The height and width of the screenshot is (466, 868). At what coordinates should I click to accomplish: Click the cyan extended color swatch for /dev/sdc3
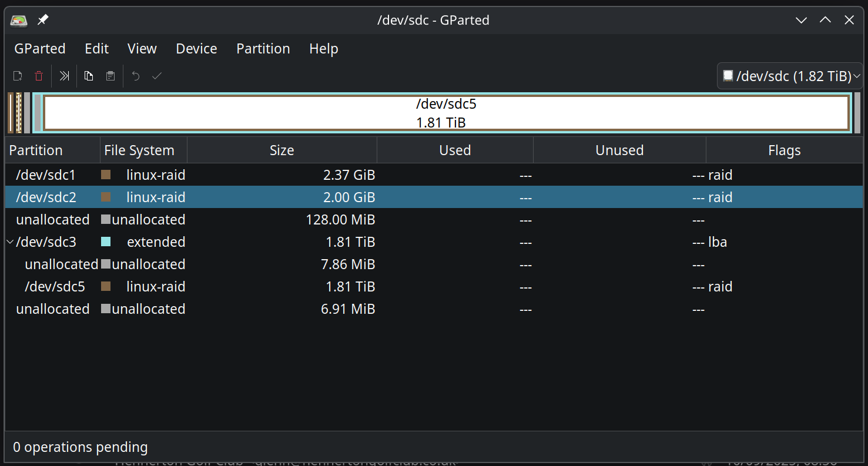[x=106, y=242]
